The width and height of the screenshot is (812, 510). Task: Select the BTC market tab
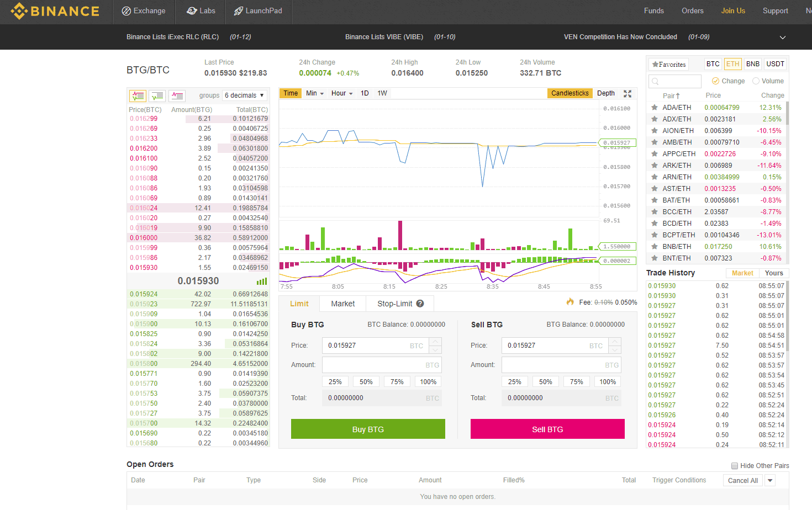click(x=713, y=64)
